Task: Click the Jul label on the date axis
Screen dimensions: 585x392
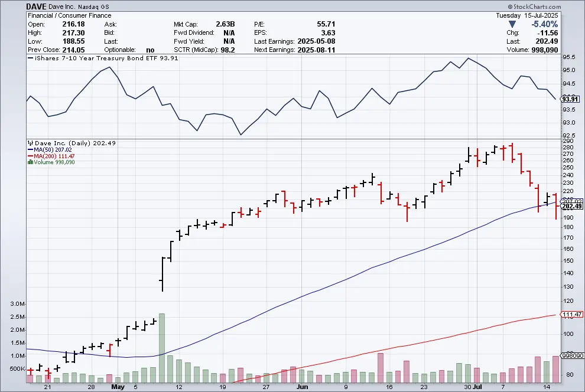Action: tap(477, 387)
